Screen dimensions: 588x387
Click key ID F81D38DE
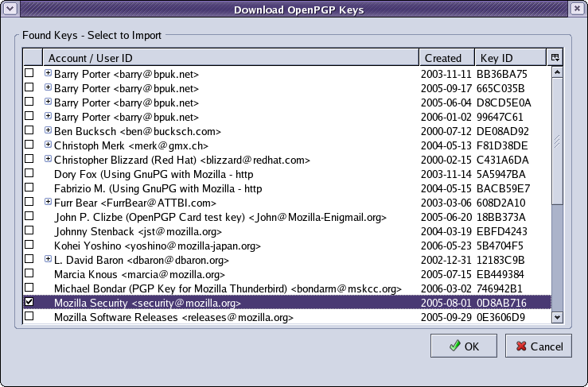[x=502, y=145]
